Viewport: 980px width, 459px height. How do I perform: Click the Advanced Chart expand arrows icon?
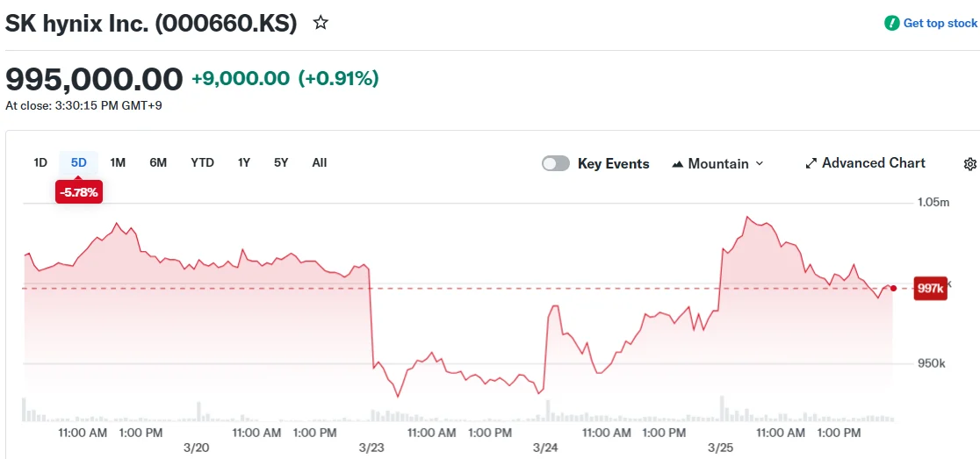[811, 163]
